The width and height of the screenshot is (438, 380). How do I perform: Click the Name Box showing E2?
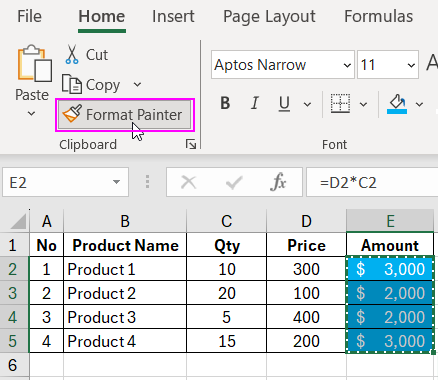(65, 182)
